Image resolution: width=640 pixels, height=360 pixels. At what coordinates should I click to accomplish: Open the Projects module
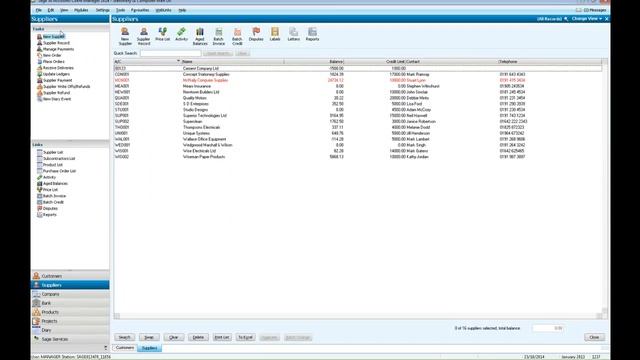pos(70,321)
